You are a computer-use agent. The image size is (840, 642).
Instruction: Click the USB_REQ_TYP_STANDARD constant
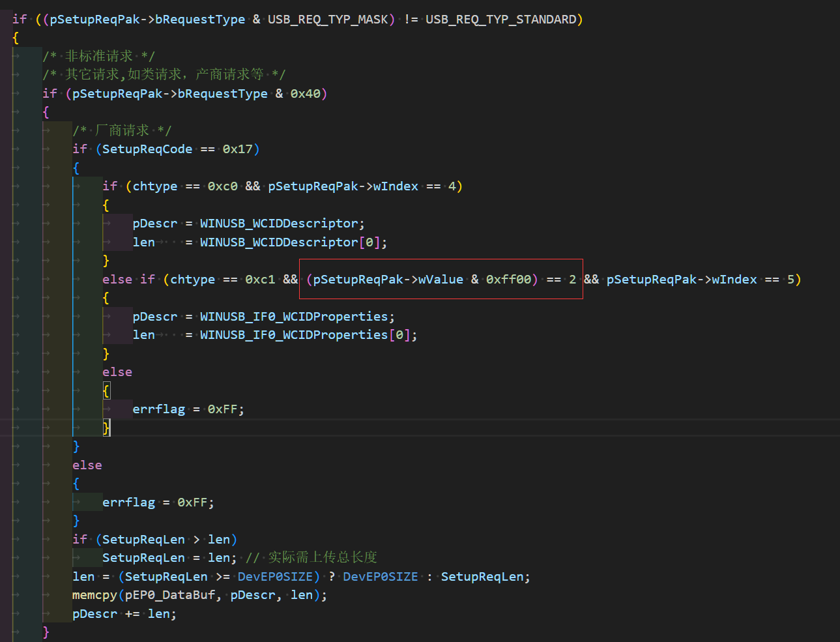pos(500,20)
